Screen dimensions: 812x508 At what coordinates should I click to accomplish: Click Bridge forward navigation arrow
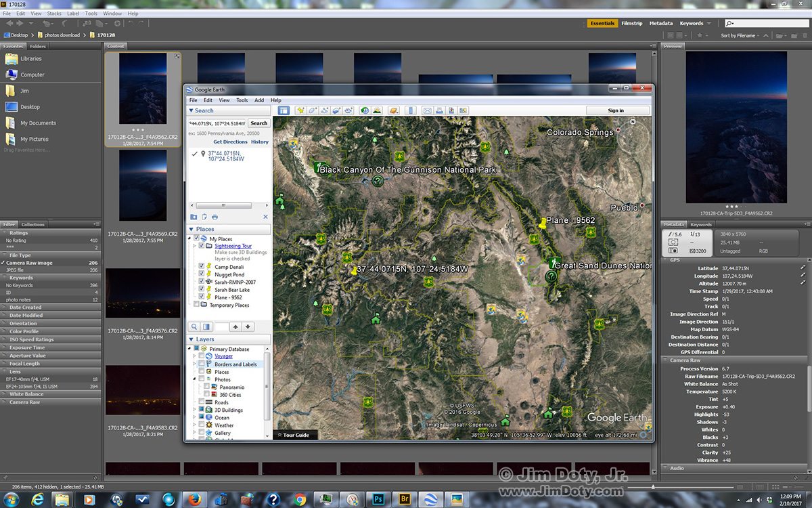[20, 24]
